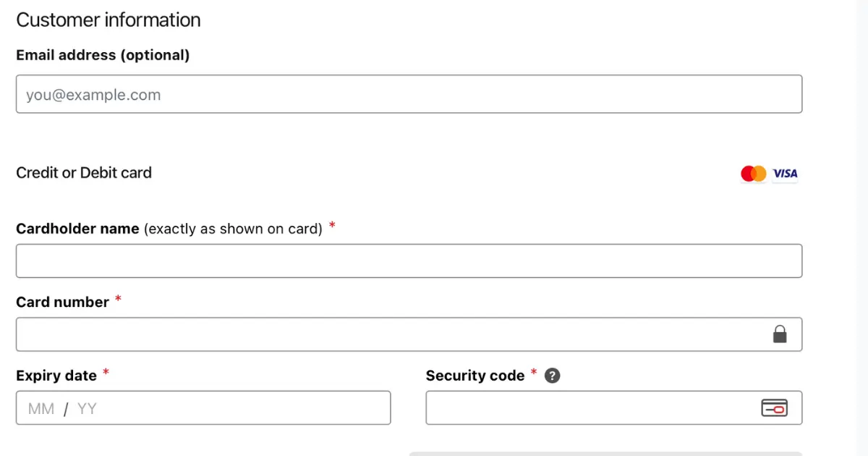Click the 'Expiry date' label

point(56,376)
